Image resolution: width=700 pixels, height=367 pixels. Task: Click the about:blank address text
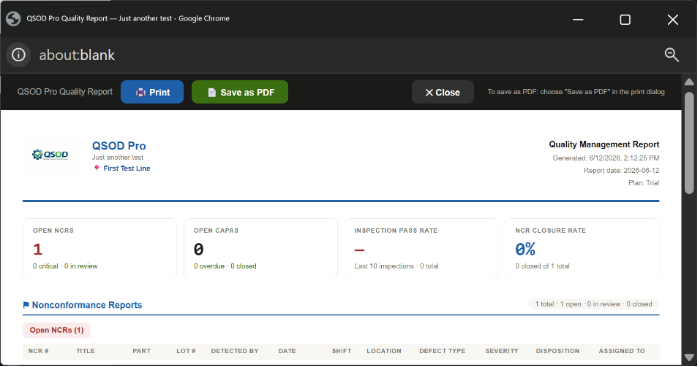click(77, 55)
